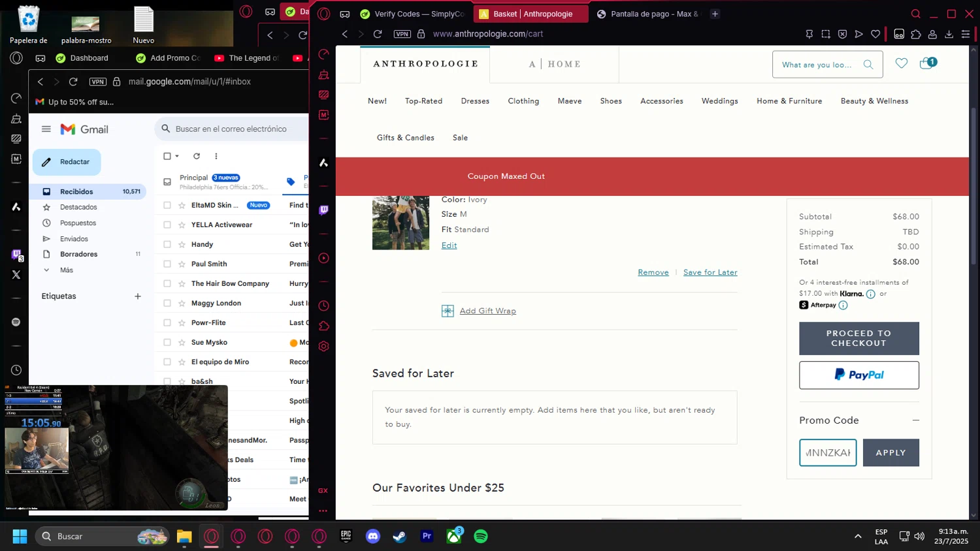
Task: Open the Dresses menu on Anthropologie
Action: [475, 101]
